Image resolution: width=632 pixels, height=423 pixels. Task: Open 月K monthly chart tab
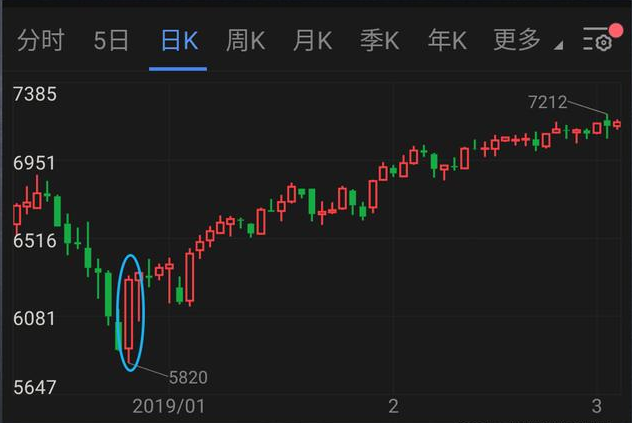tap(313, 40)
